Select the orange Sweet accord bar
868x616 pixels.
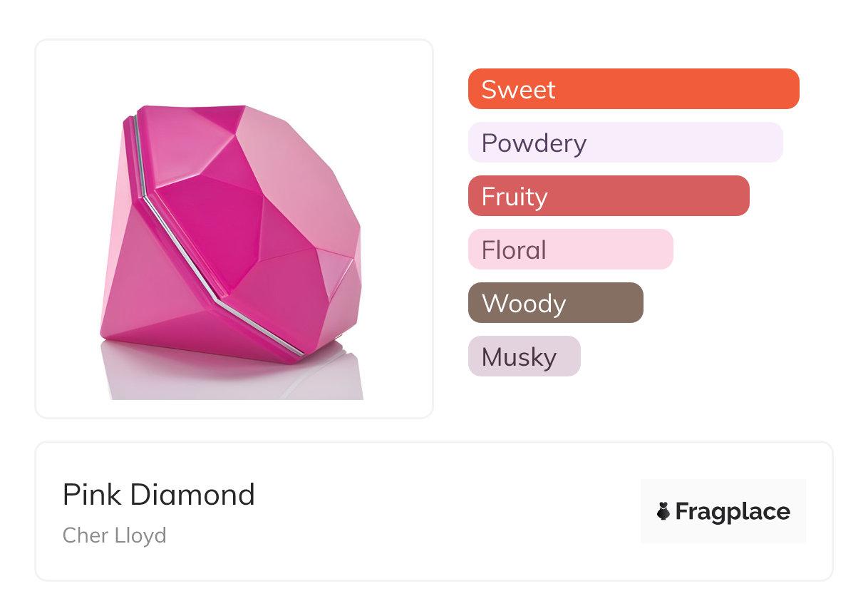pos(677,89)
